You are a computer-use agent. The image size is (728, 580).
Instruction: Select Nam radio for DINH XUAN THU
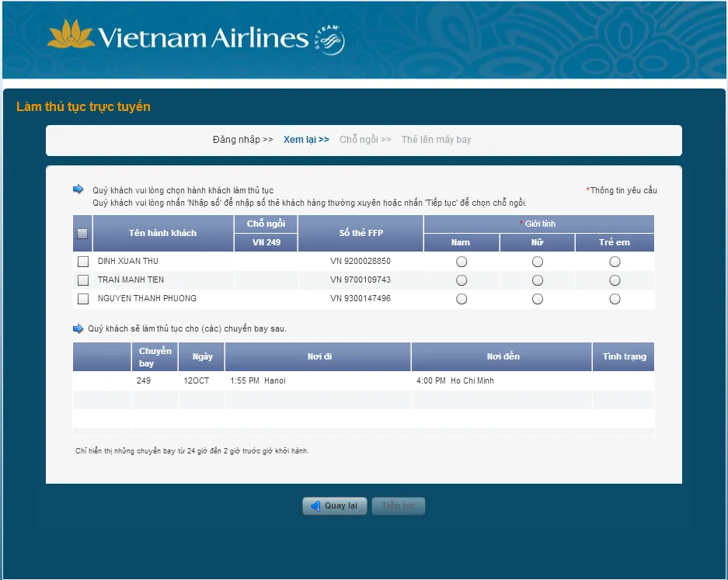click(462, 262)
